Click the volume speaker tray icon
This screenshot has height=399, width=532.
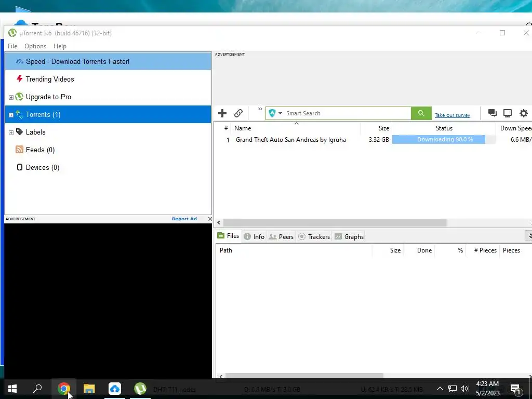(464, 389)
